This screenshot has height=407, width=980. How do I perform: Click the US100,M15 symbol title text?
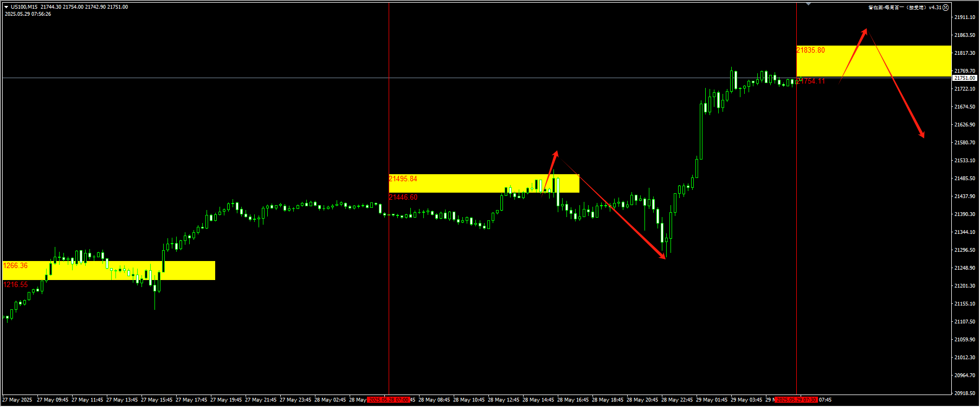24,7
